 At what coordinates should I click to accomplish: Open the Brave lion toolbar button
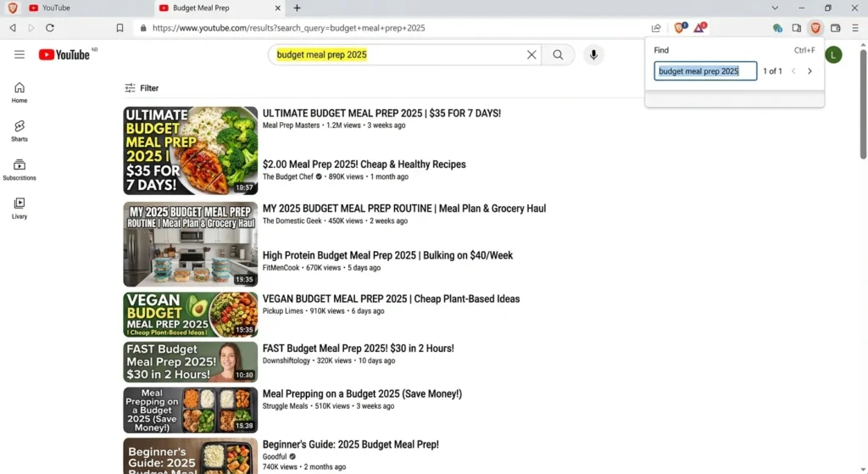[815, 28]
